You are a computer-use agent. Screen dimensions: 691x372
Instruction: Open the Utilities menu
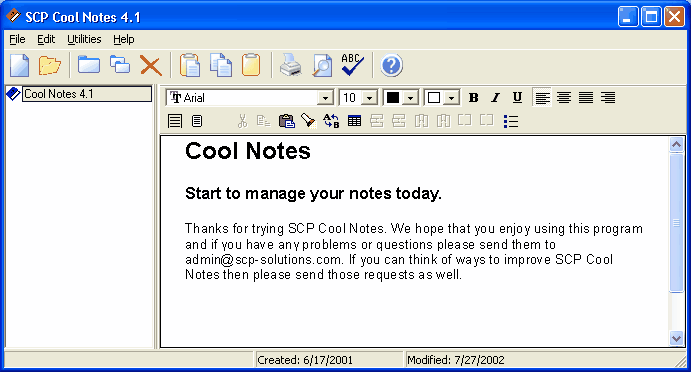tap(84, 39)
